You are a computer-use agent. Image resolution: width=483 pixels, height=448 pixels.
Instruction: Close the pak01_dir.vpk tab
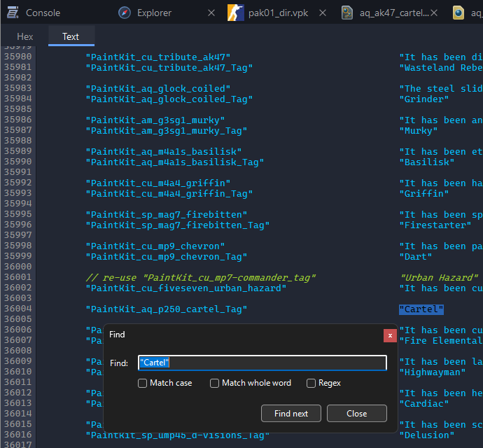(x=323, y=13)
